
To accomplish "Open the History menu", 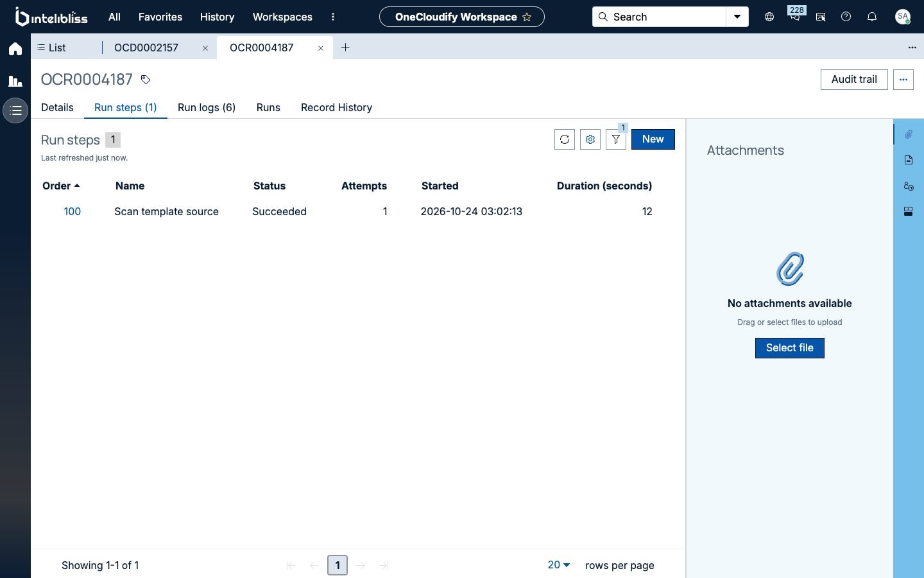I will pyautogui.click(x=217, y=17).
